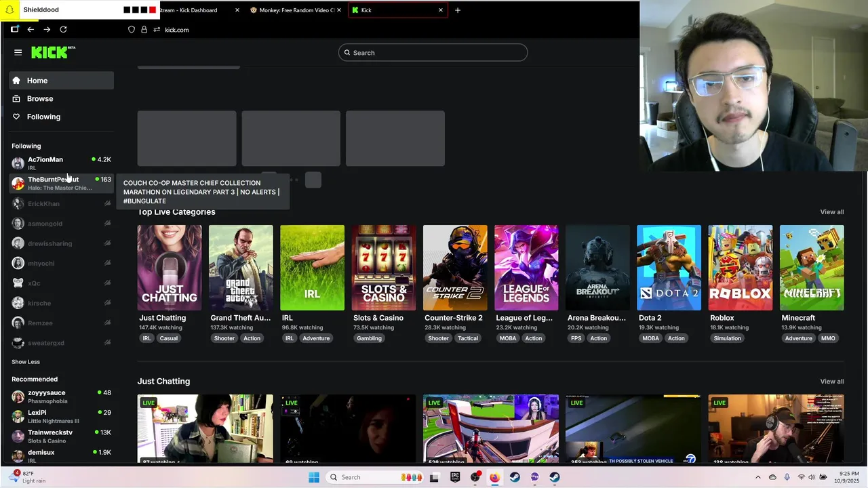Close the Monkey tab
Screen dimensions: 868x488
340,10
